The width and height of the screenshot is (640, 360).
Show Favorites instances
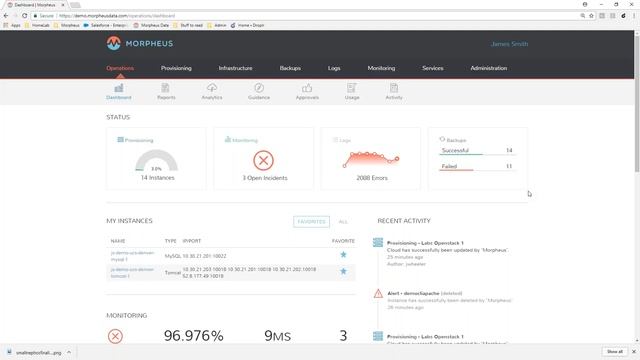[311, 222]
